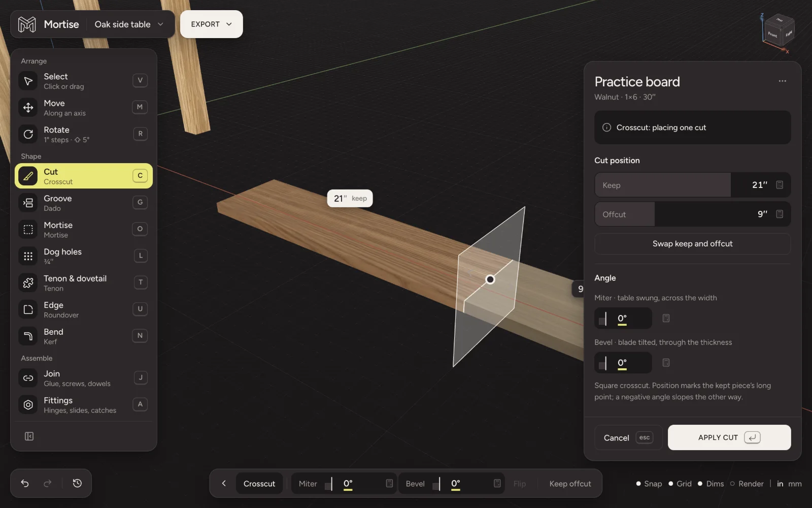The image size is (812, 508).
Task: Apply the cut
Action: click(729, 437)
